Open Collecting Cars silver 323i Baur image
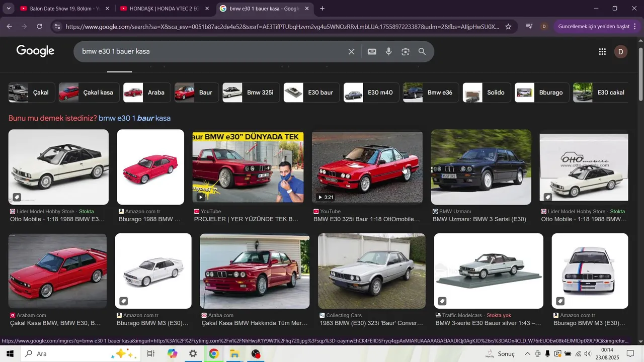The image size is (644, 362). click(372, 271)
